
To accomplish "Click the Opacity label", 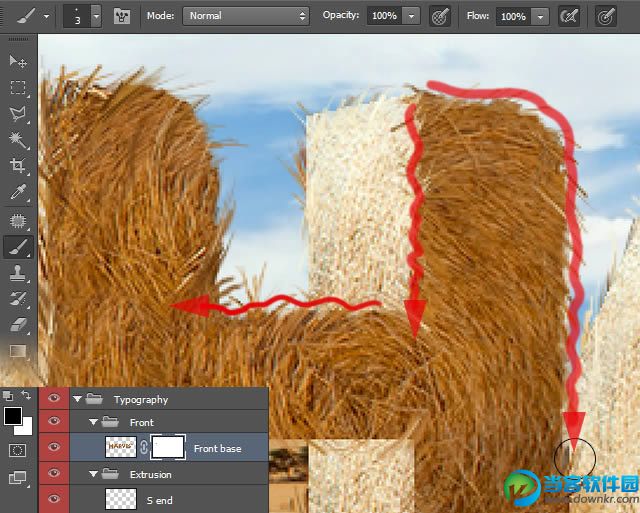I will [341, 15].
